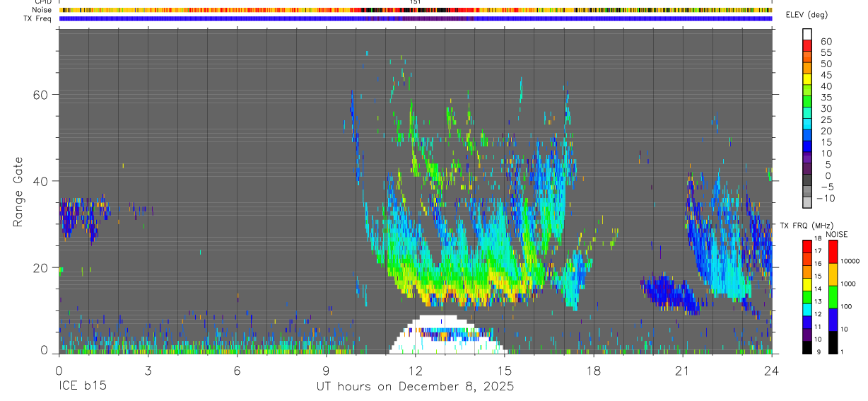Screen dimensions: 868x401
Task: Click the blue TX Freq strip above the plot
Action: [416, 18]
